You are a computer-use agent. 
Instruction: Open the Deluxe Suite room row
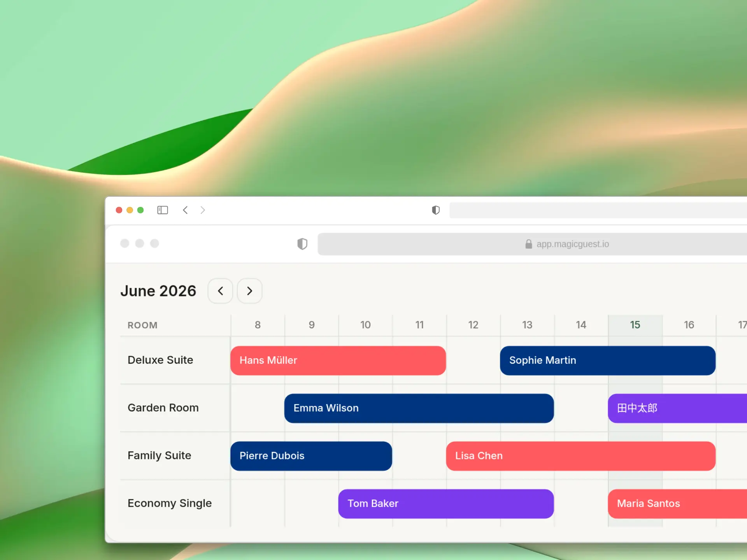pyautogui.click(x=160, y=360)
